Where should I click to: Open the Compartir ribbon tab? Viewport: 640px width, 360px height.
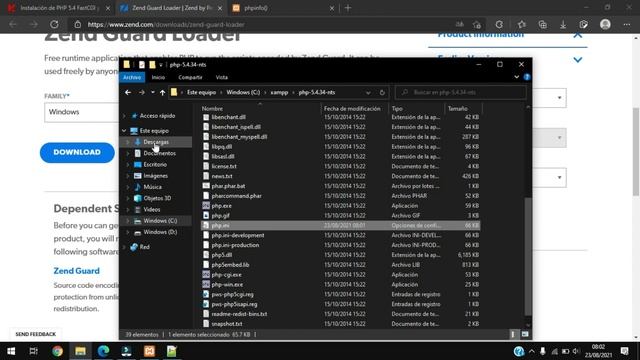pos(190,77)
